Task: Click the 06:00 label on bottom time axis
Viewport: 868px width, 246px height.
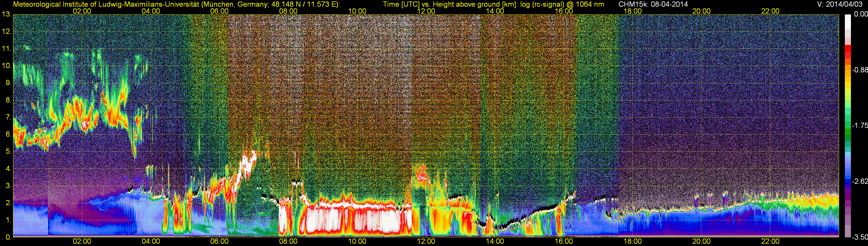Action: click(x=219, y=241)
